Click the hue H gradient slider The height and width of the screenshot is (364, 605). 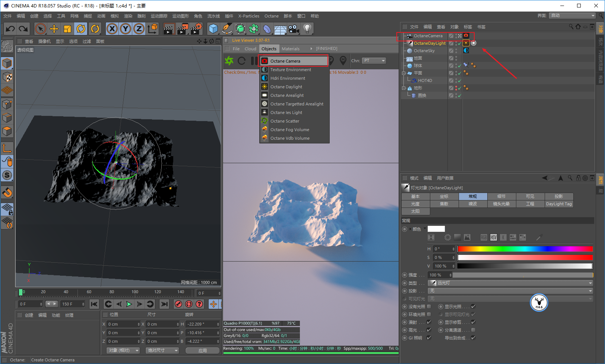click(525, 249)
